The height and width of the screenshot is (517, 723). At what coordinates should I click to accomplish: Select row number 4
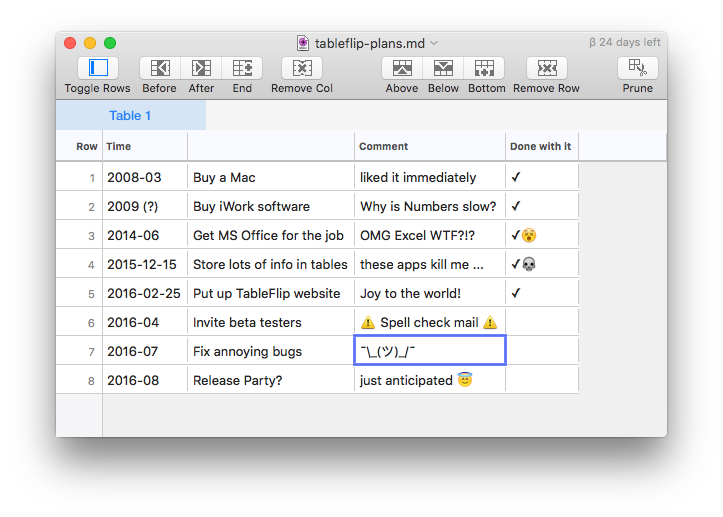(79, 265)
